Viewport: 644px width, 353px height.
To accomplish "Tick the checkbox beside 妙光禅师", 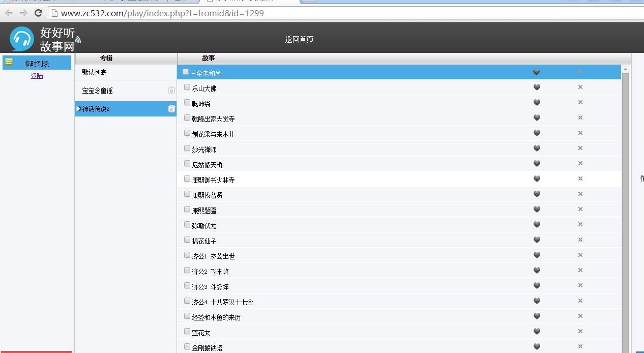I will (187, 149).
